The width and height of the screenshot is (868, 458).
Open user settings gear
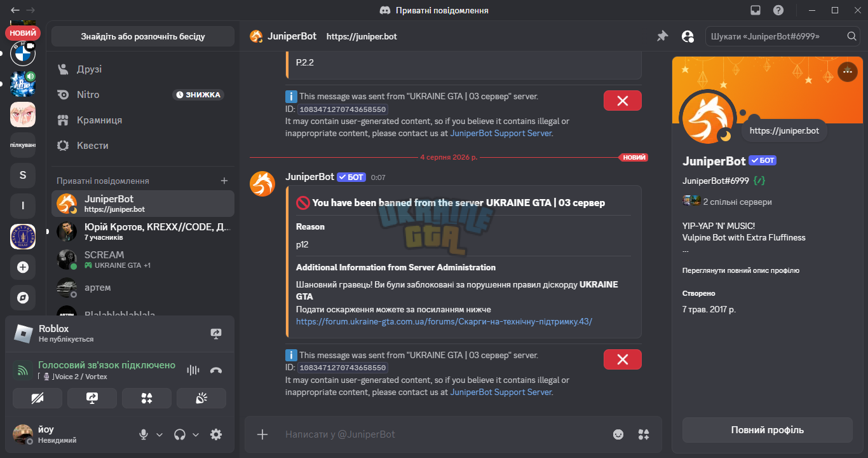[216, 434]
